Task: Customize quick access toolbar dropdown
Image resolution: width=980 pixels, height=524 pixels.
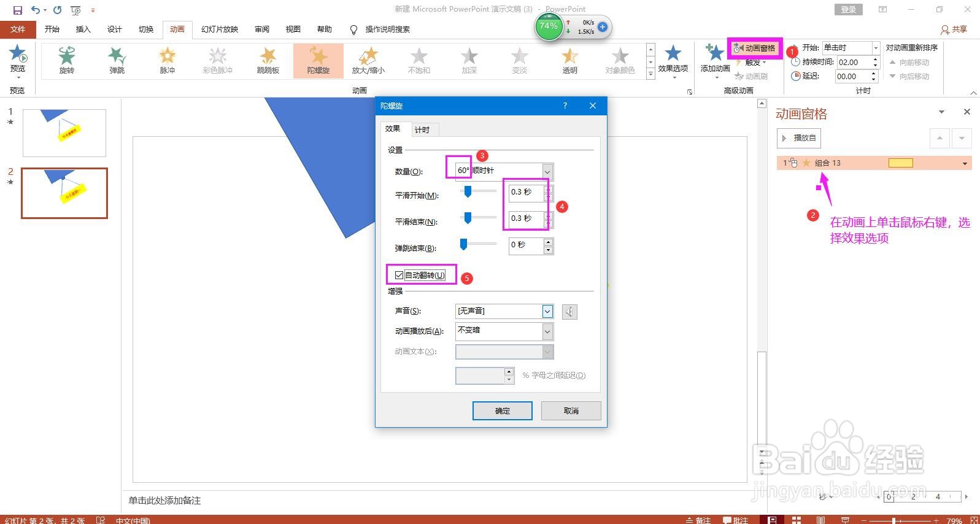Action: pyautogui.click(x=93, y=10)
